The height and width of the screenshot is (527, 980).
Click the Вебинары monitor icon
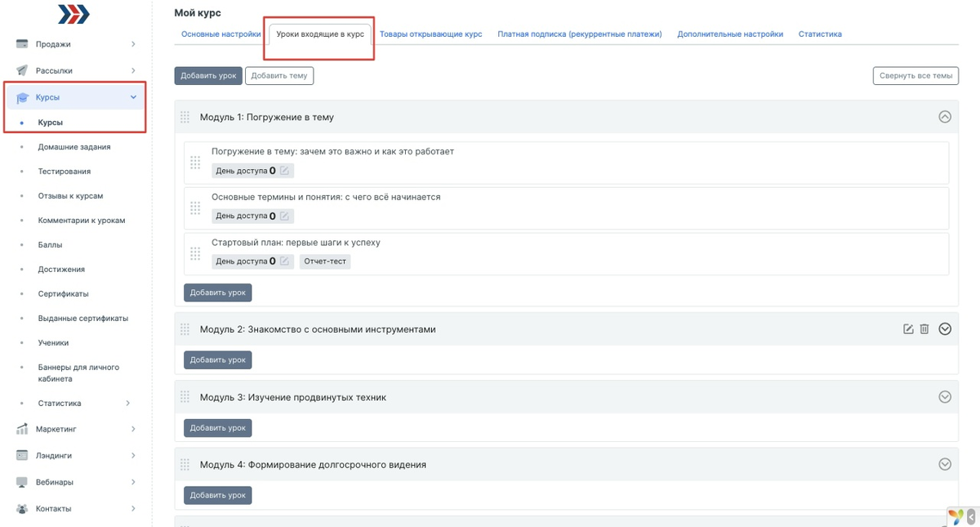click(23, 482)
